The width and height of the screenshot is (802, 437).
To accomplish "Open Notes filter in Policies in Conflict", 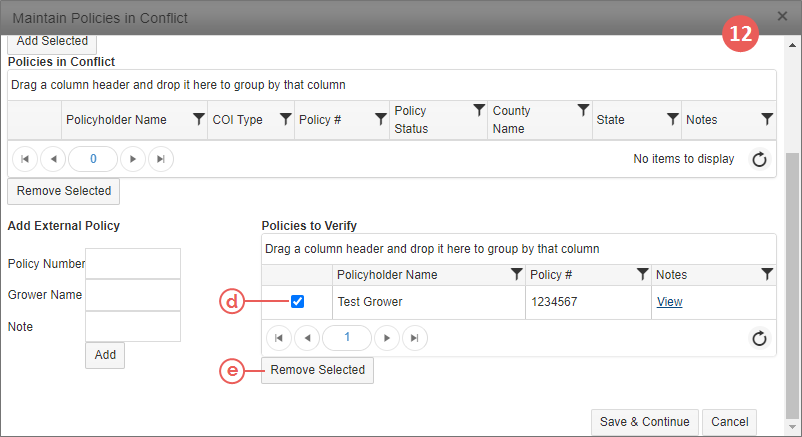I will click(x=767, y=119).
